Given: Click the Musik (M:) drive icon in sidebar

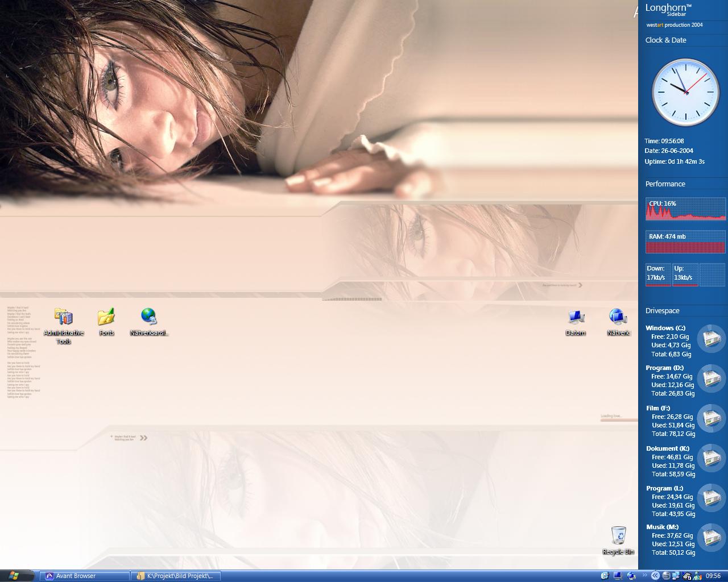Looking at the screenshot, I should point(711,538).
